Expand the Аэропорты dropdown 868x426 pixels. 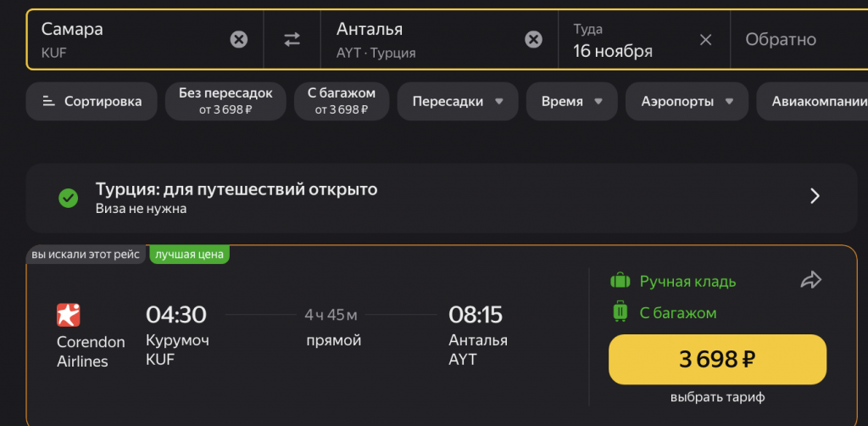click(687, 102)
